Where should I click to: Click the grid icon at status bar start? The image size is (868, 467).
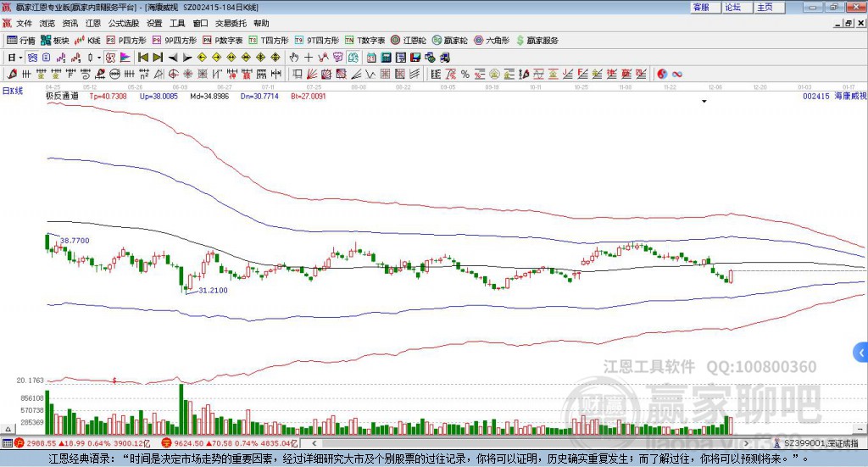click(x=7, y=443)
